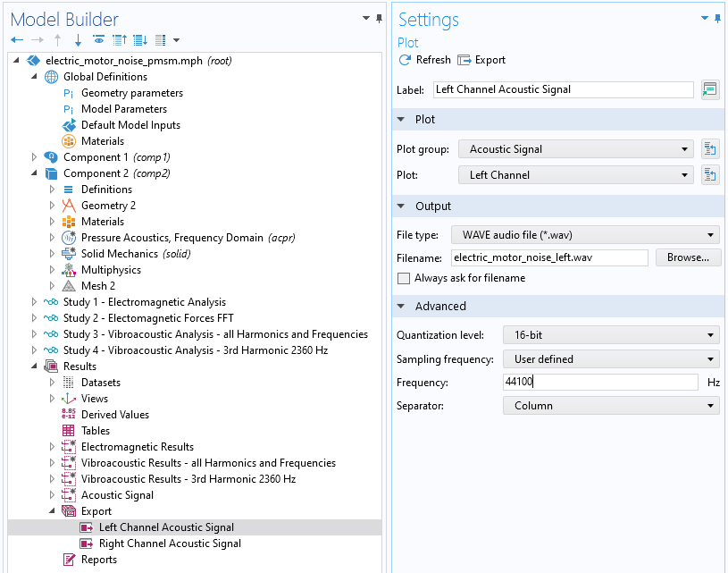Image resolution: width=728 pixels, height=573 pixels.
Task: Go to source icon beside Plot group
Action: (x=710, y=149)
